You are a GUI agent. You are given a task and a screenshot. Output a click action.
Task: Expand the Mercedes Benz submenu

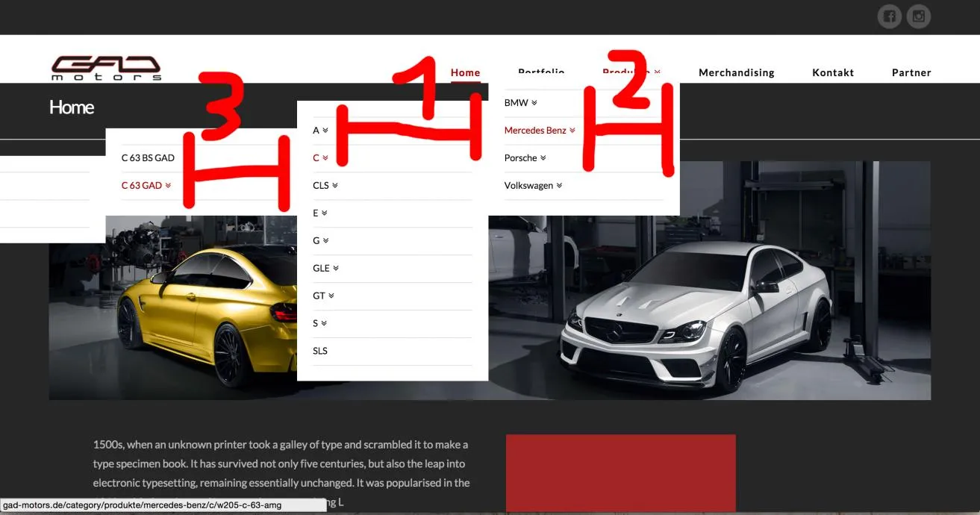(x=540, y=131)
